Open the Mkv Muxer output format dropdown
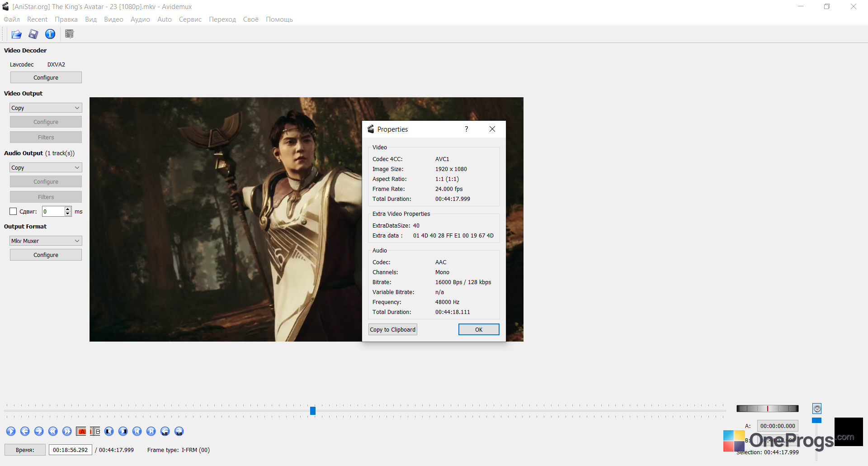The width and height of the screenshot is (868, 466). (46, 241)
